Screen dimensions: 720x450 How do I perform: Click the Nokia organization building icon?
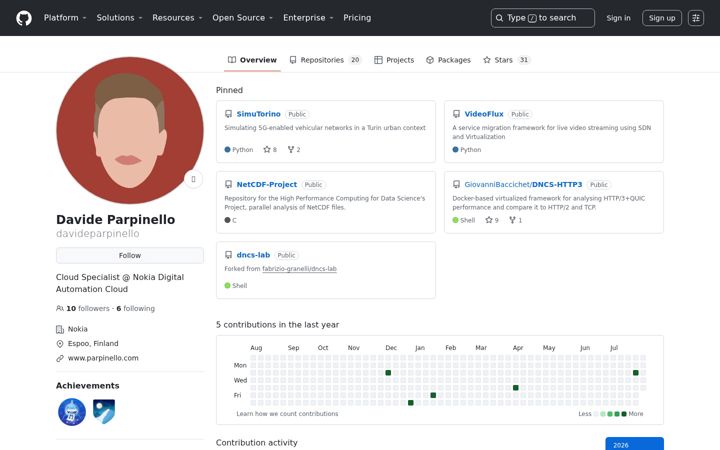point(60,329)
